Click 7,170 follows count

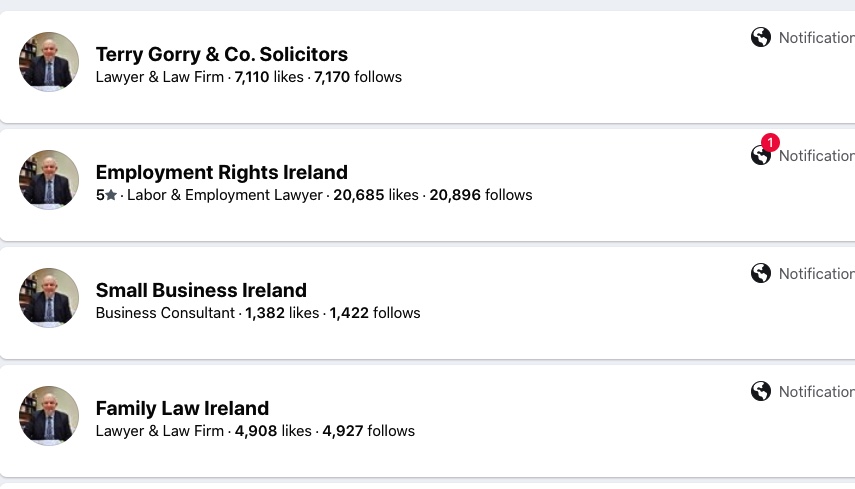(358, 77)
